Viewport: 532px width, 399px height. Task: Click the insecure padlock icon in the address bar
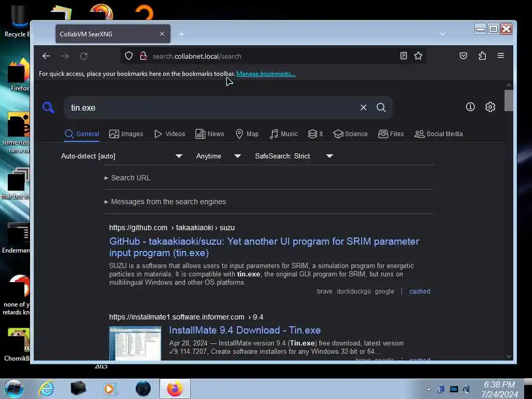143,56
